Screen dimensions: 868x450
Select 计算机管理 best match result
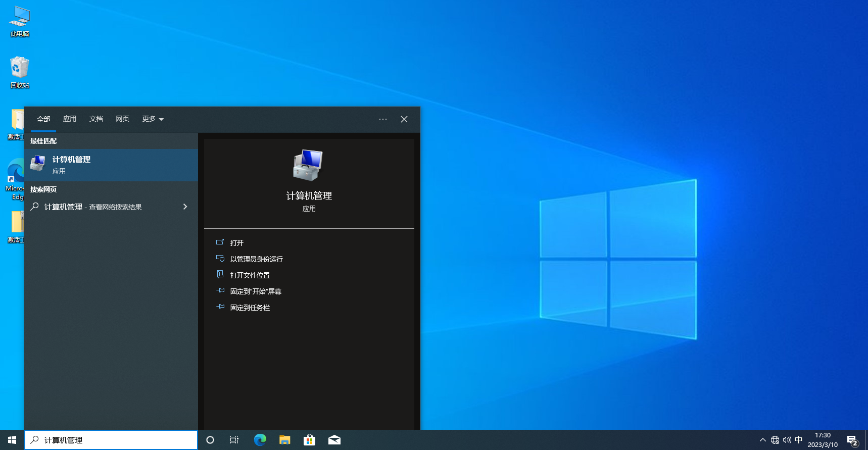coord(111,165)
